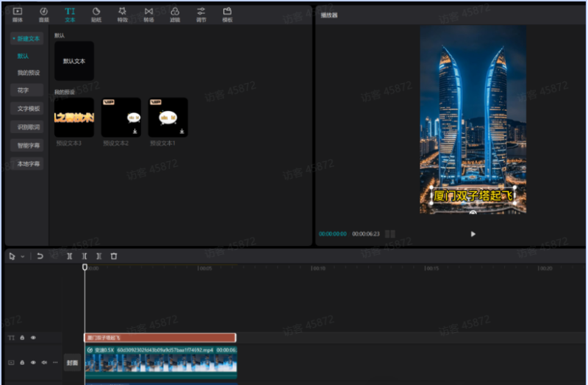Select 默认 in the text sidebar
This screenshot has height=385, width=588.
coord(23,56)
